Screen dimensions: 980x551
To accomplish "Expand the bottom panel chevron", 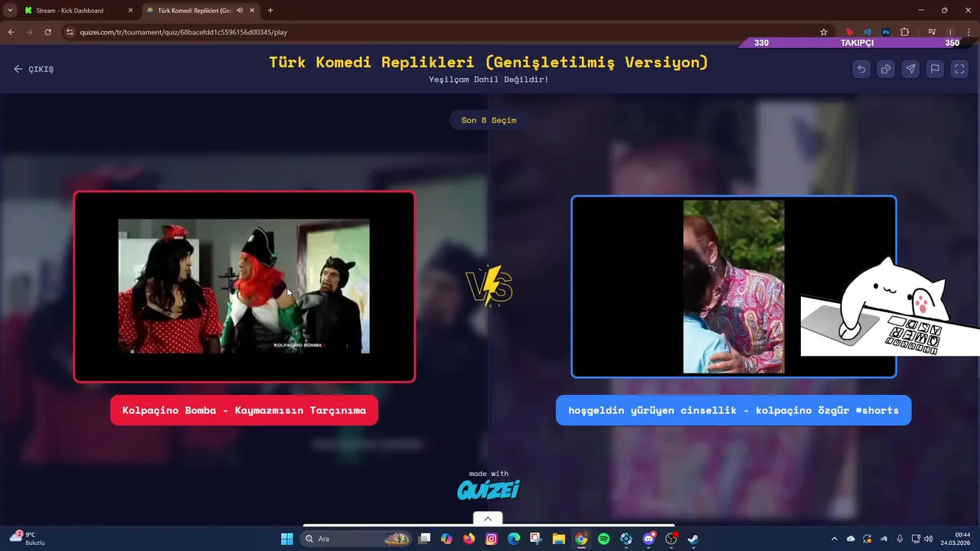I will 488,519.
